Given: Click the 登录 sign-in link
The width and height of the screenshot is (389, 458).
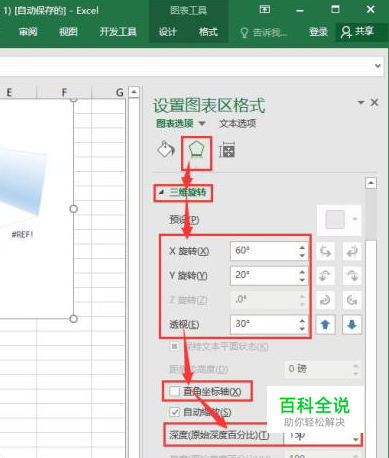Looking at the screenshot, I should [318, 32].
